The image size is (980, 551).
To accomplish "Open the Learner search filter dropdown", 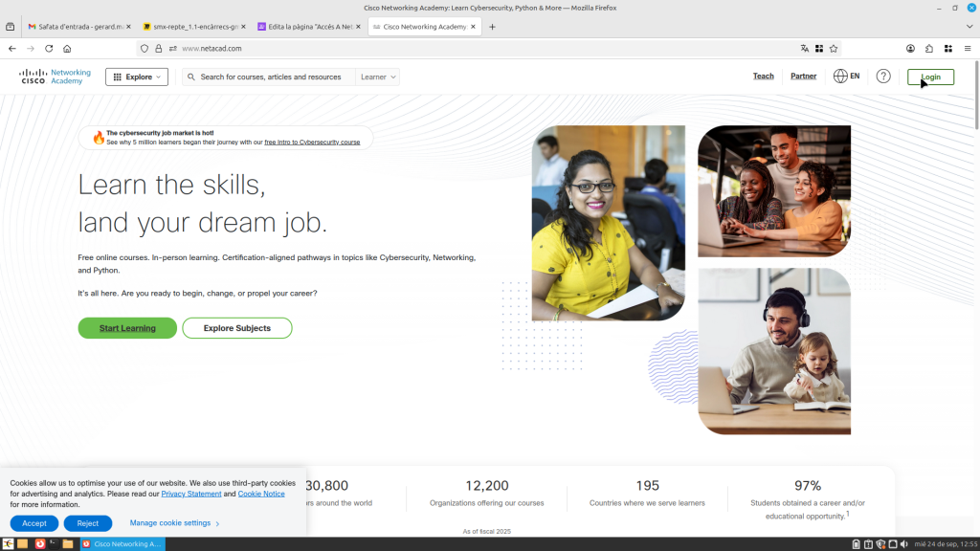I will coord(378,77).
